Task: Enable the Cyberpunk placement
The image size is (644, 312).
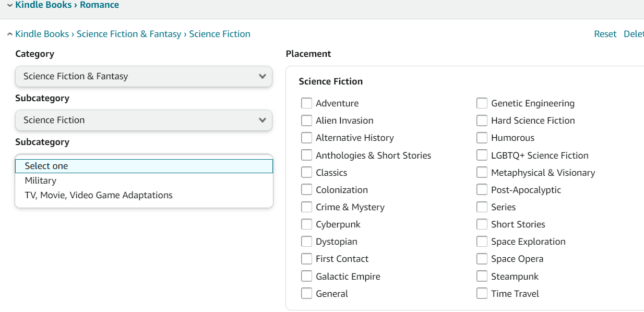Action: 306,224
